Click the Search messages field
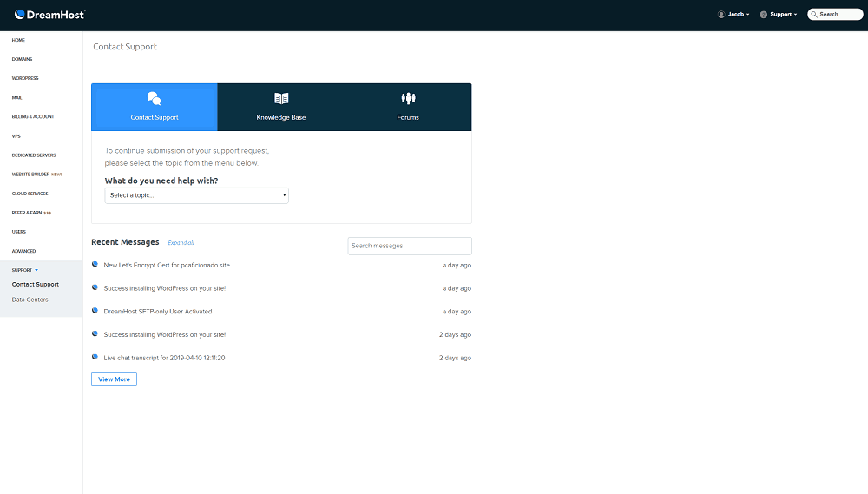Screen dimensions: 868x494 [x=410, y=246]
